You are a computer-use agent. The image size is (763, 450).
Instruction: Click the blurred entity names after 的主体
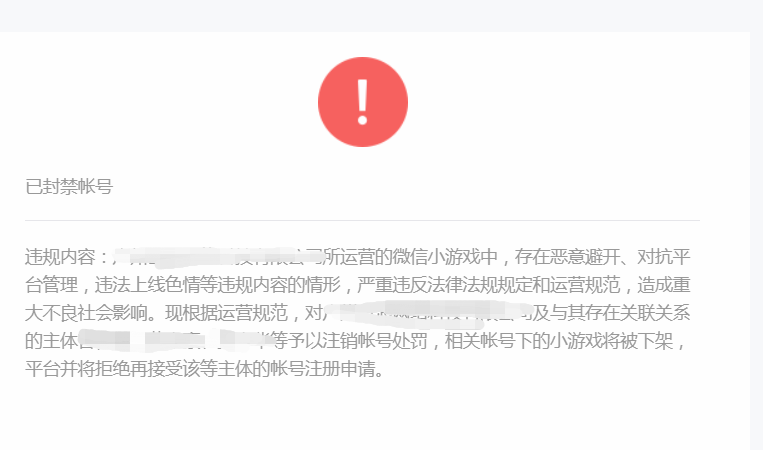pos(175,341)
